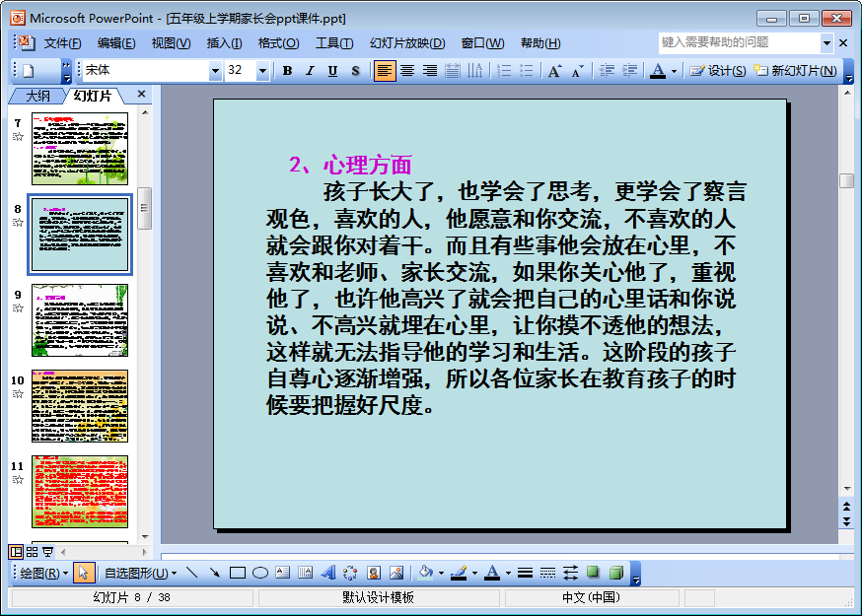
Task: Select the rectangle drawing tool
Action: click(x=238, y=574)
